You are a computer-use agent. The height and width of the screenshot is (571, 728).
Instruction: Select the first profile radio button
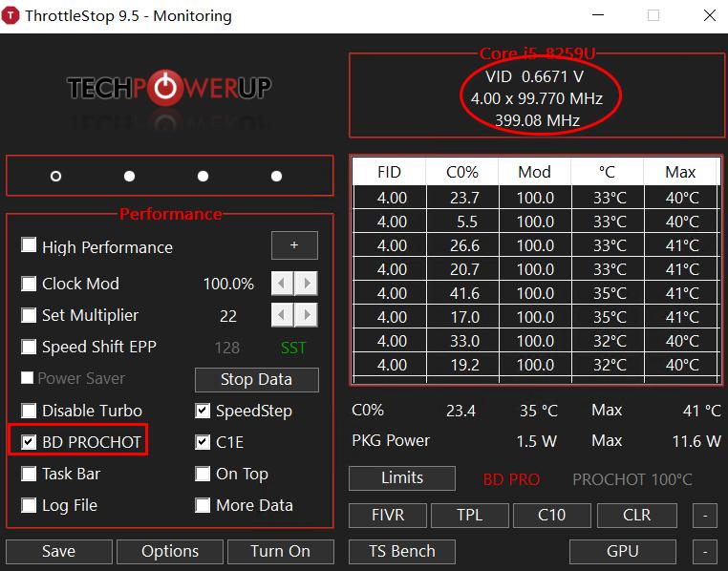tap(55, 177)
